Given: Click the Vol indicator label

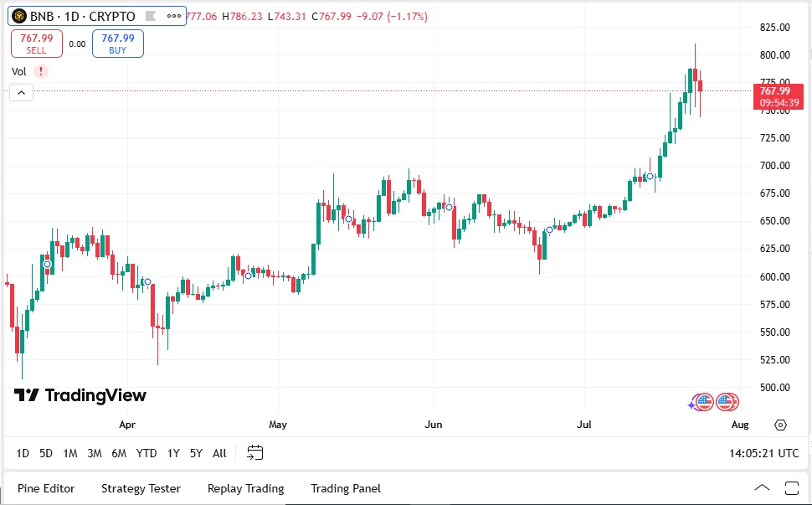Looking at the screenshot, I should pyautogui.click(x=19, y=71).
